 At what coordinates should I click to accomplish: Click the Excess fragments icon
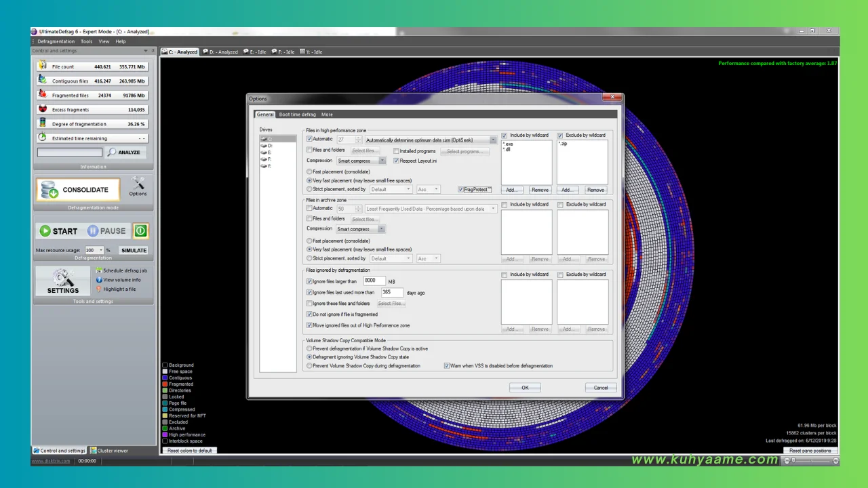pyautogui.click(x=42, y=108)
